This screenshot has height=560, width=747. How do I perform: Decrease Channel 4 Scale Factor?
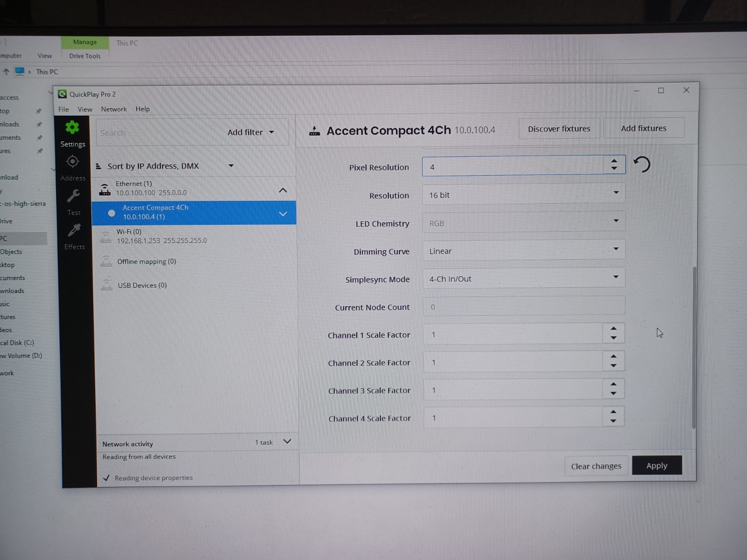click(613, 421)
